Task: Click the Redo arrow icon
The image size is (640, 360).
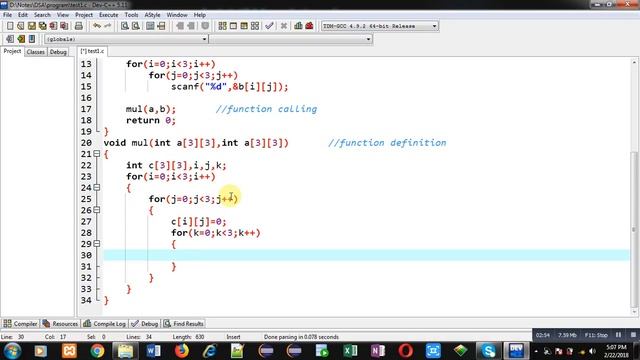Action: click(x=108, y=26)
